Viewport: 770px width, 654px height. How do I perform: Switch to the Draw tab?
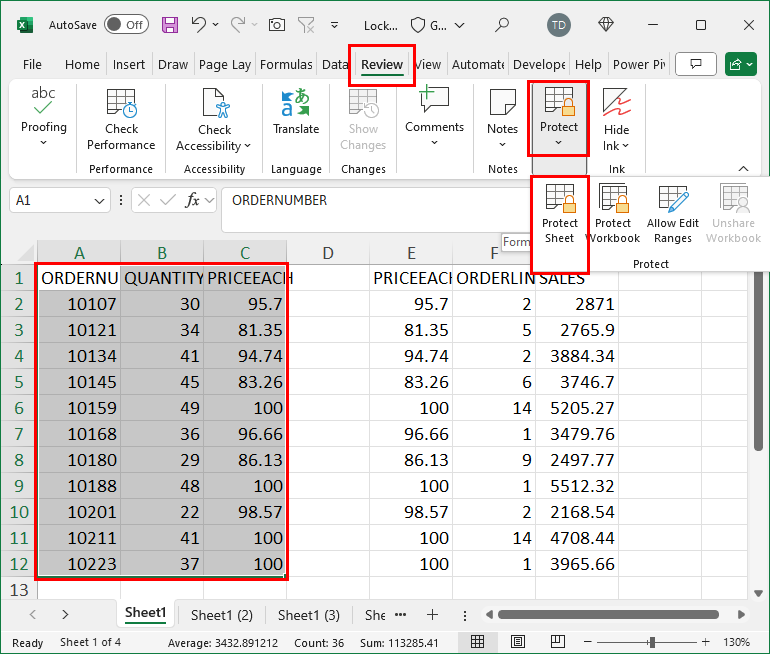click(x=173, y=64)
